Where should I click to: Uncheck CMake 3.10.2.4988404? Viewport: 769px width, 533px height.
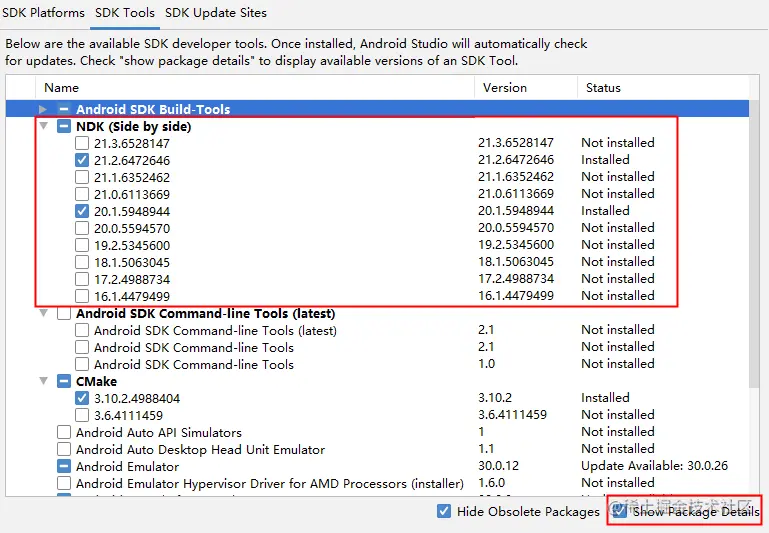click(82, 398)
